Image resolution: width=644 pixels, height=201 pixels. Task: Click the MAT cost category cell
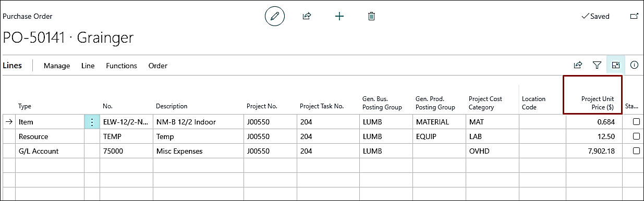tap(492, 122)
